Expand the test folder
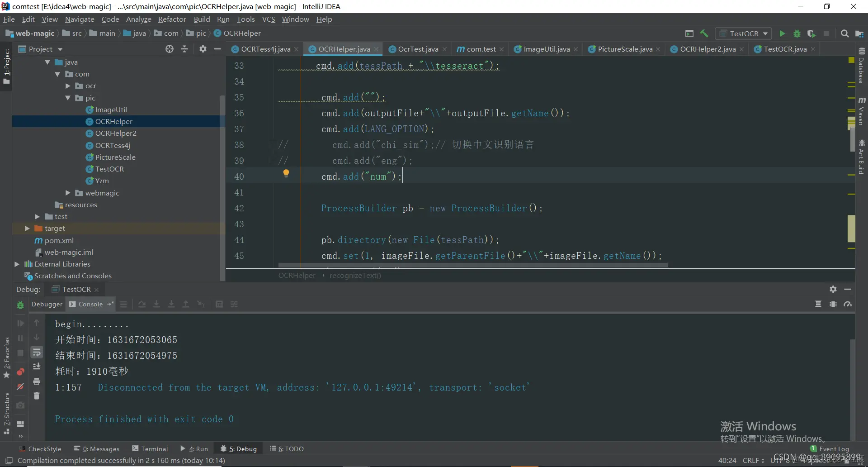868x467 pixels. 38,217
